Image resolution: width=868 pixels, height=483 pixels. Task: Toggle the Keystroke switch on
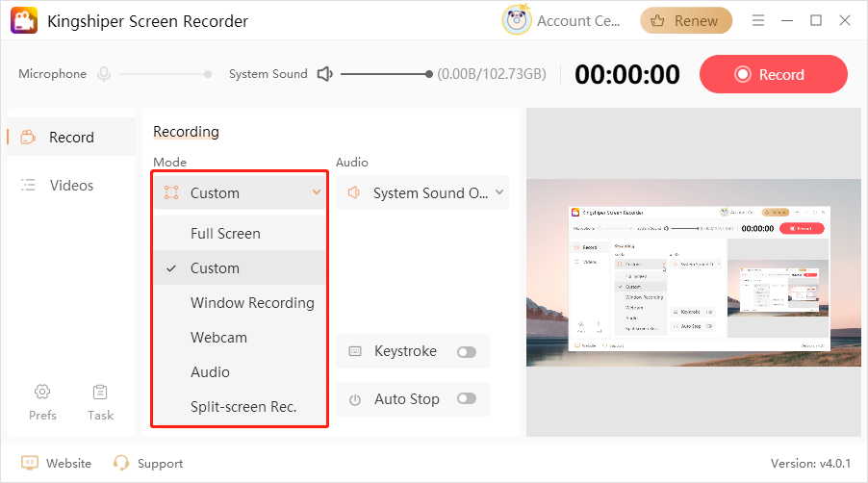pos(467,352)
